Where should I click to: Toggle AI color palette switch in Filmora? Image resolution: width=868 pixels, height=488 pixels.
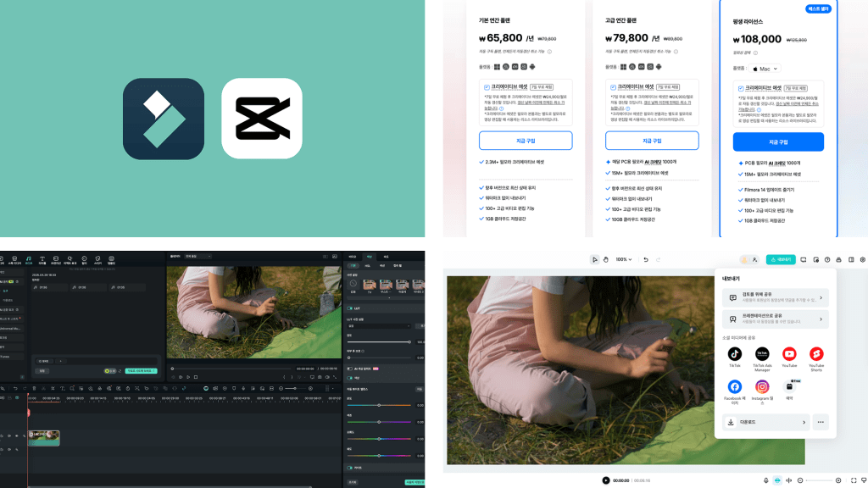pyautogui.click(x=350, y=369)
